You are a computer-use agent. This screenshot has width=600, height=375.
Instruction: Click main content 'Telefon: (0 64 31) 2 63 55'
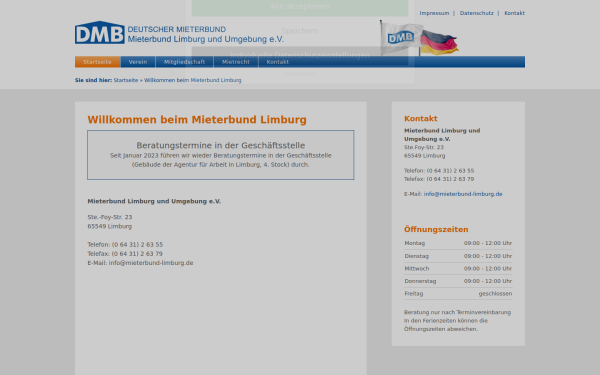125,245
